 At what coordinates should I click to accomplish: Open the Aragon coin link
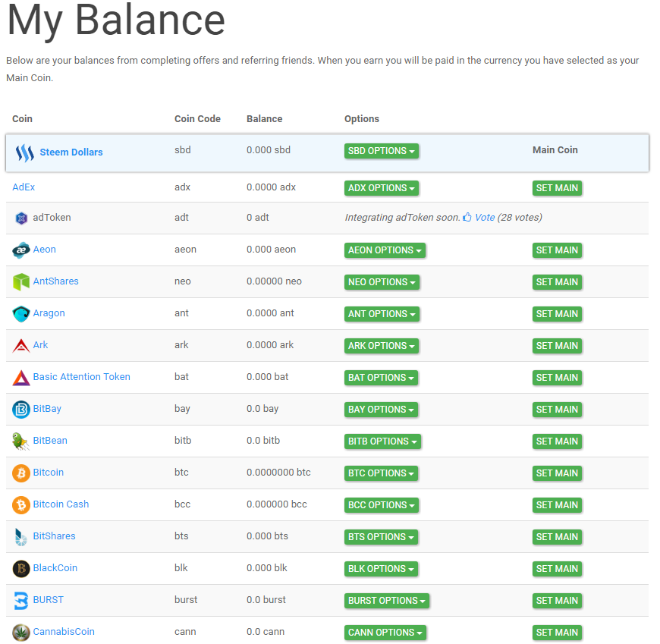pos(49,313)
